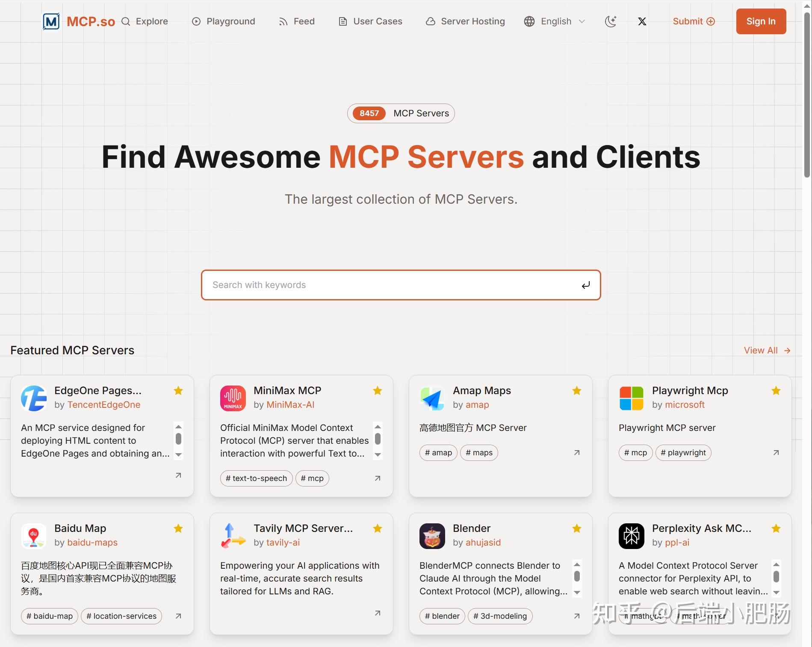Click the Feed RSS icon in the navbar

283,21
